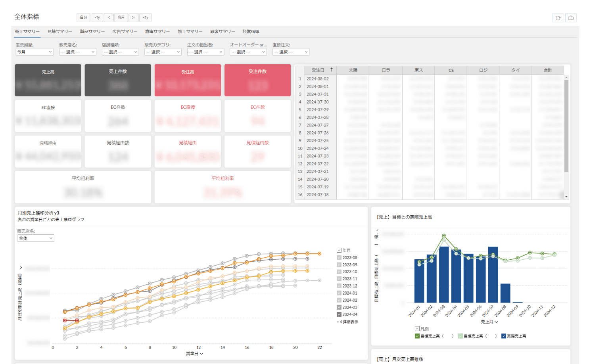Click the table scrollbar down arrow
Image resolution: width=591 pixels, height=364 pixels.
tap(566, 196)
